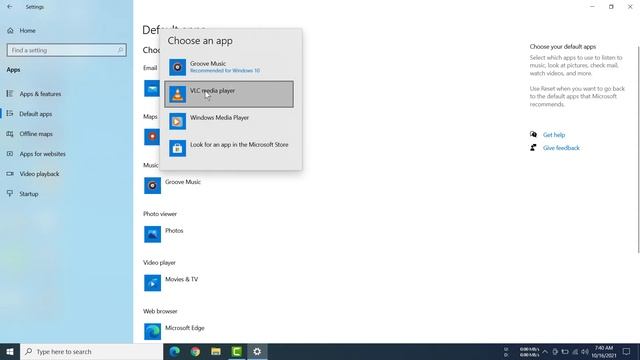Click the Find a setting search box

pyautogui.click(x=67, y=50)
